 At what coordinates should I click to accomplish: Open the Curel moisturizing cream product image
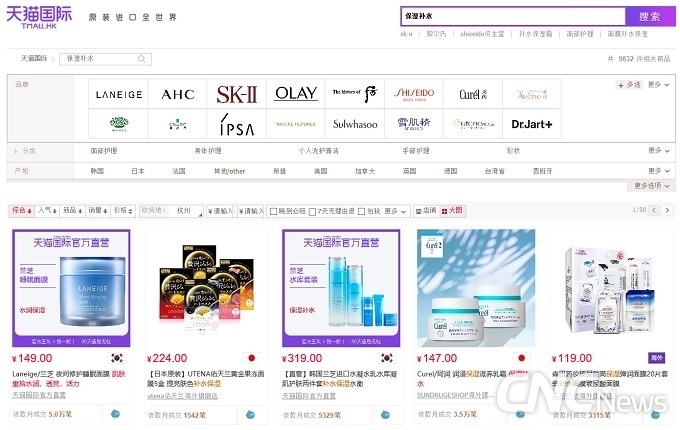pos(476,288)
